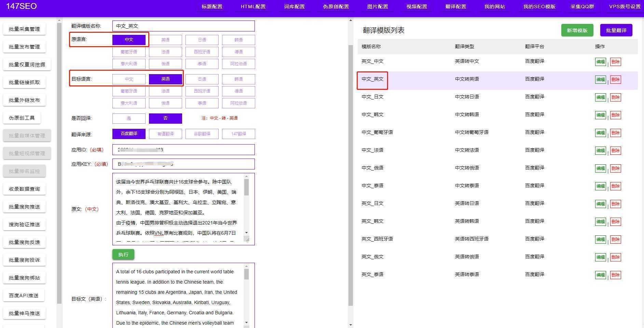The image size is (644, 328).
Task: Open 批量外链发布 in sidebar
Action: [24, 100]
